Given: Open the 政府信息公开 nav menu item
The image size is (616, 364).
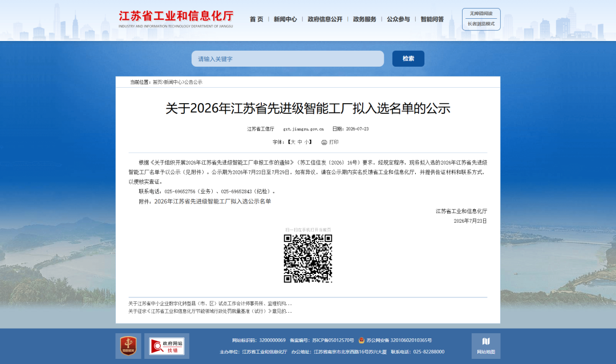Looking at the screenshot, I should (325, 19).
